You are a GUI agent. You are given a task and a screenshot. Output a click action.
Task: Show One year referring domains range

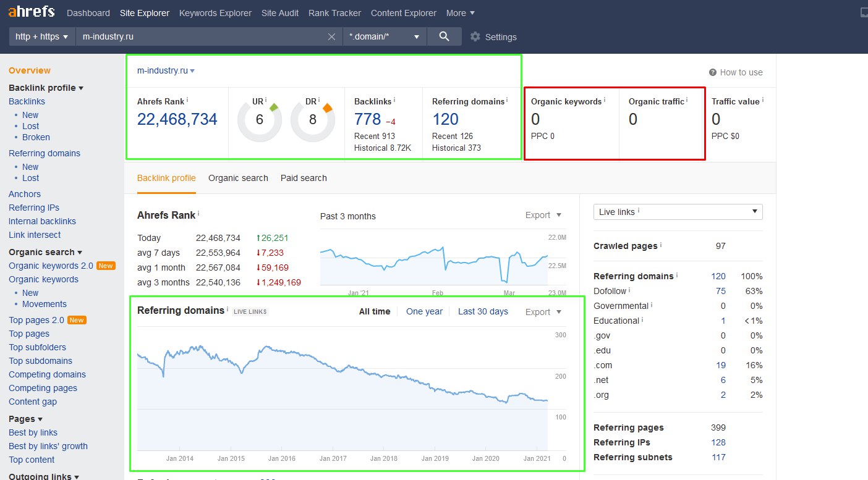tap(424, 311)
